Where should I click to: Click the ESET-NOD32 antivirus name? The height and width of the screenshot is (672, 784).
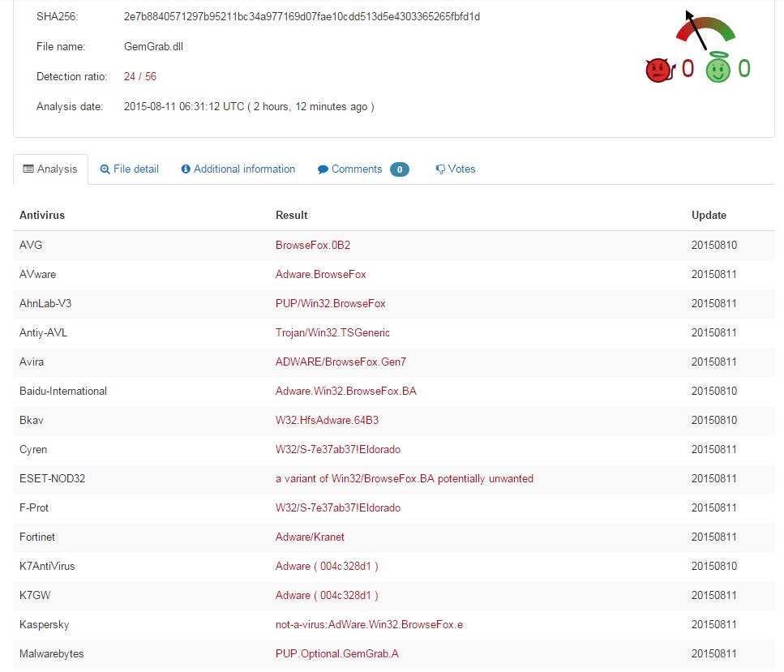point(52,478)
